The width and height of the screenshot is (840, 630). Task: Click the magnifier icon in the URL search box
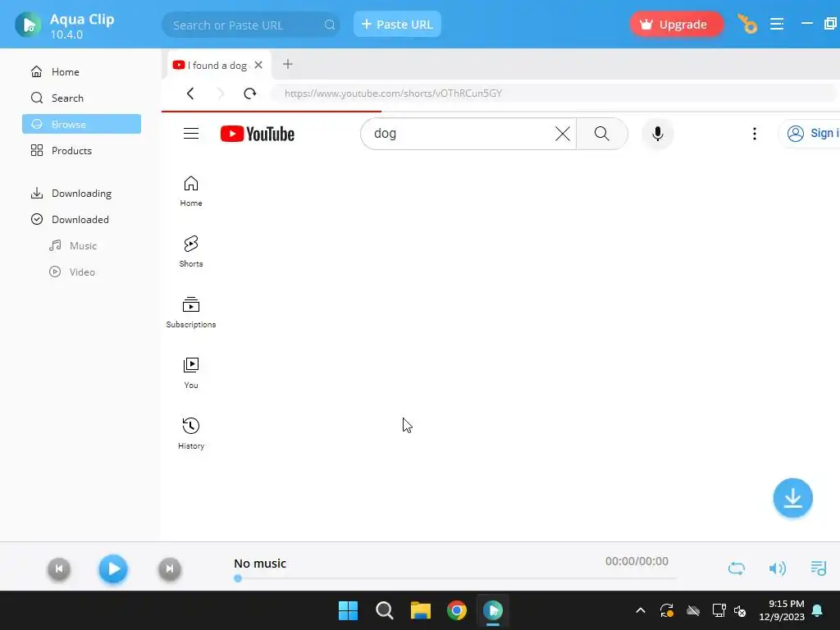click(330, 25)
